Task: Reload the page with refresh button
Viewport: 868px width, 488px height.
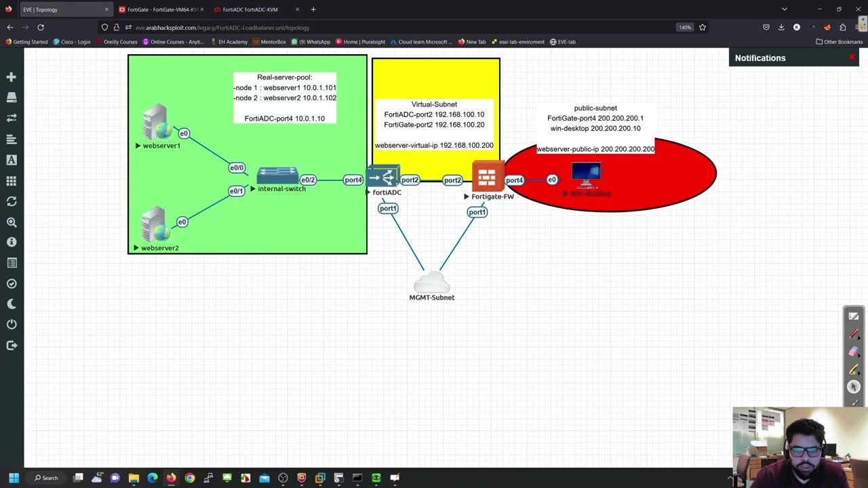Action: point(41,27)
